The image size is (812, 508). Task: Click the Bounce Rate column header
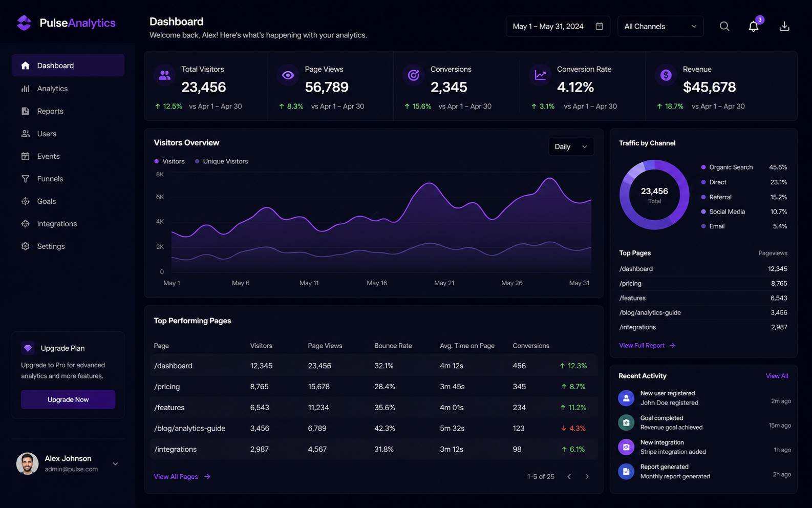click(393, 346)
